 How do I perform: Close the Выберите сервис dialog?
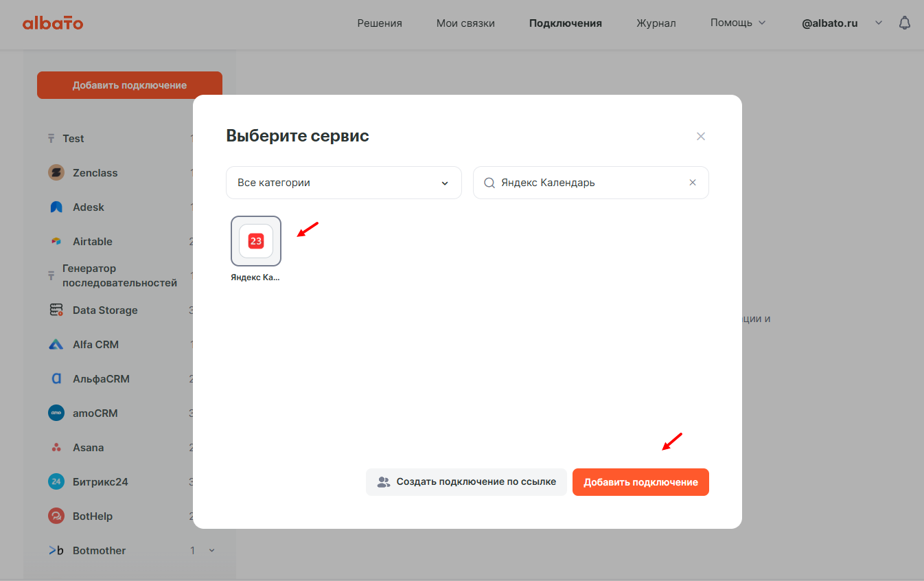coord(701,137)
